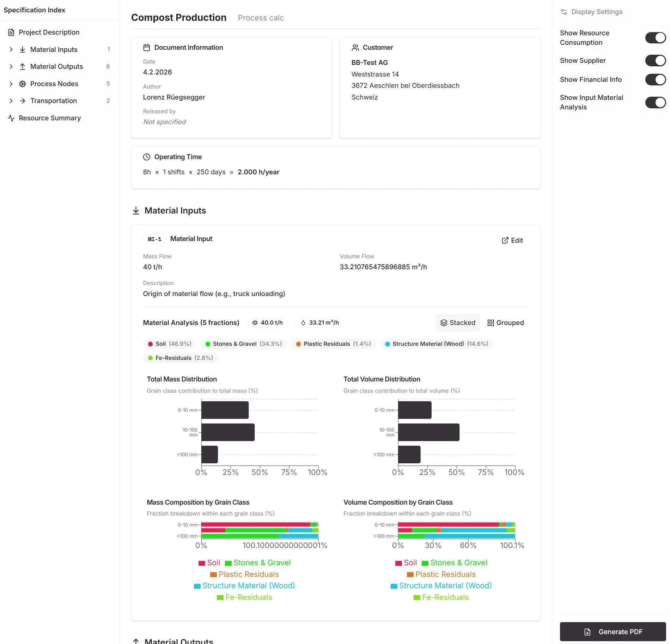The height and width of the screenshot is (644, 670).
Task: Click the Resource Summary activity icon
Action: pos(11,118)
